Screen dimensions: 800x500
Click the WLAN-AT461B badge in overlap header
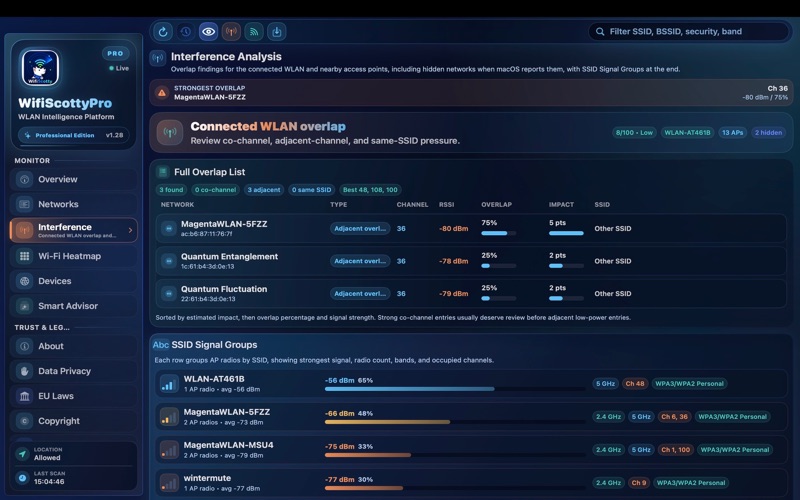pos(687,133)
